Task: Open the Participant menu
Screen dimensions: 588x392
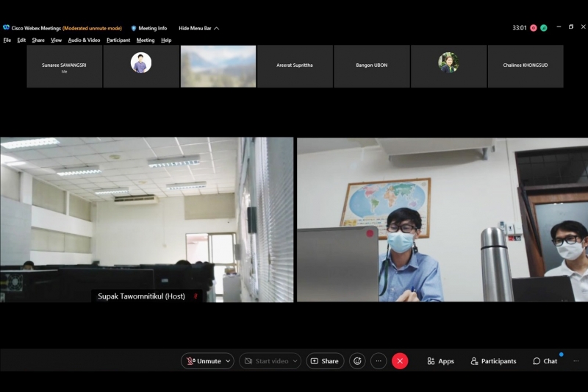Action: coord(118,40)
